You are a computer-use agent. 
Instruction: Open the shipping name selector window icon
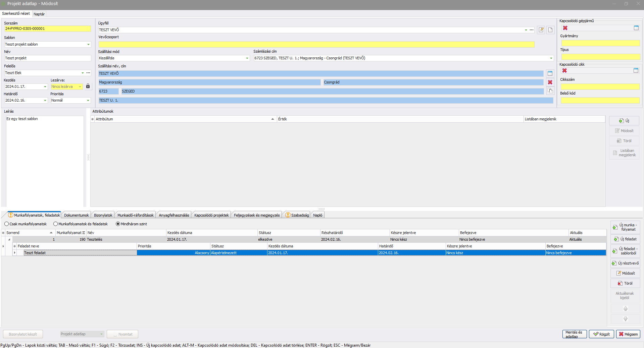click(x=550, y=73)
